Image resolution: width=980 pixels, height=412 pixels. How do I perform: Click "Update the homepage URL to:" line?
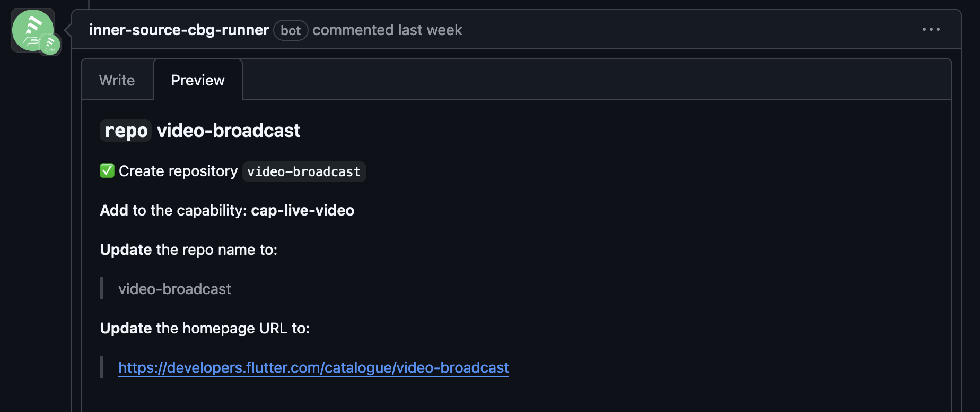[205, 328]
